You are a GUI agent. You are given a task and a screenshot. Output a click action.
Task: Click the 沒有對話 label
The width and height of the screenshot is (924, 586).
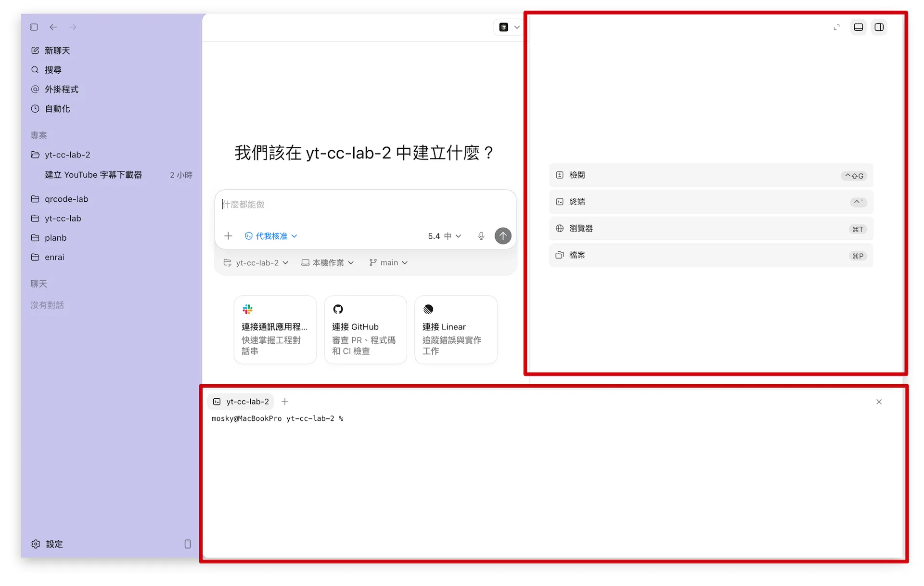tap(47, 305)
